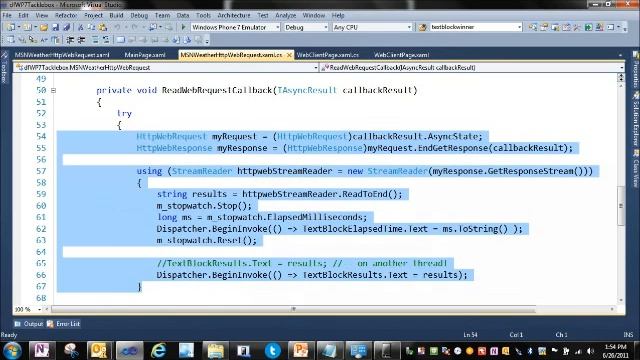Save the current file with Save icon
The image size is (640, 360).
pos(55,27)
